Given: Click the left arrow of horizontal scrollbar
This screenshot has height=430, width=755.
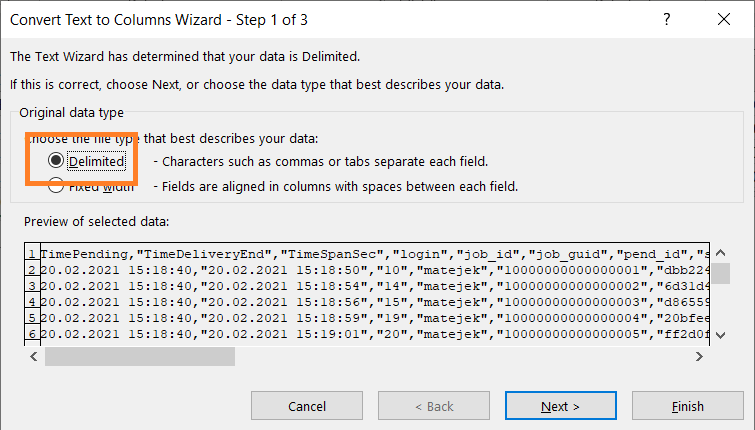Looking at the screenshot, I should tap(33, 356).
